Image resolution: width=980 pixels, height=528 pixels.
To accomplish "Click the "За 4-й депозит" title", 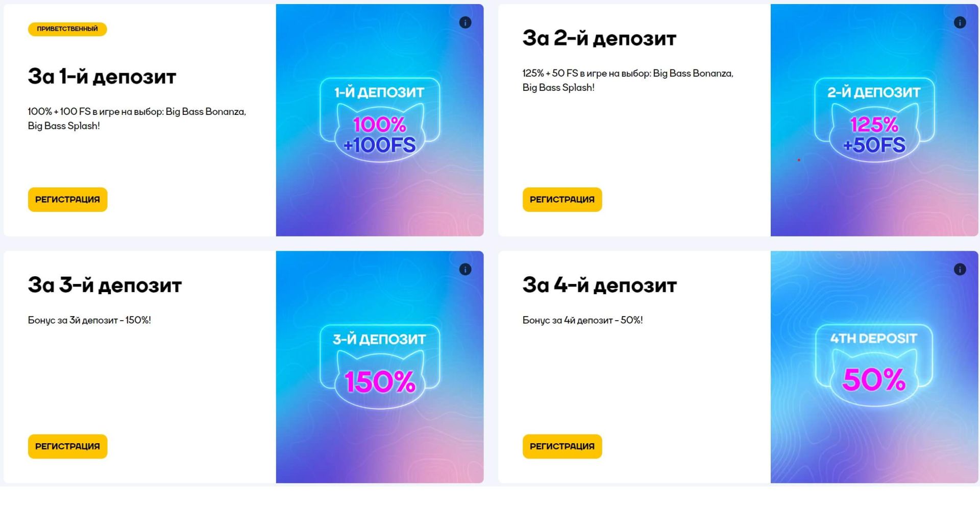I will 599,285.
